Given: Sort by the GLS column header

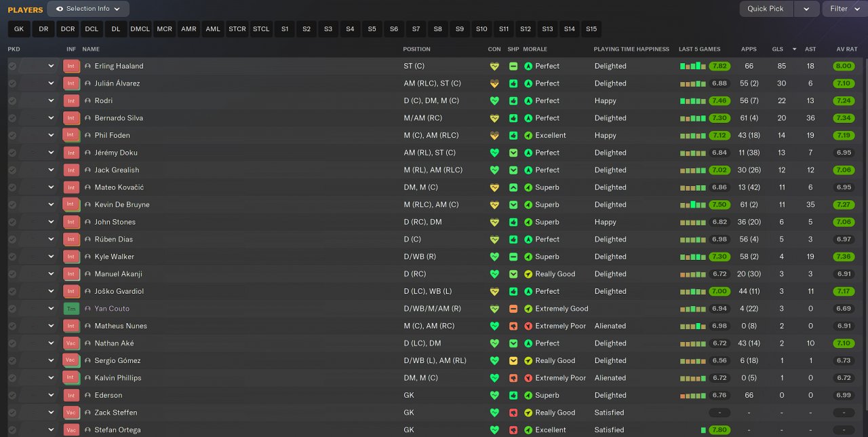Looking at the screenshot, I should tap(778, 50).
